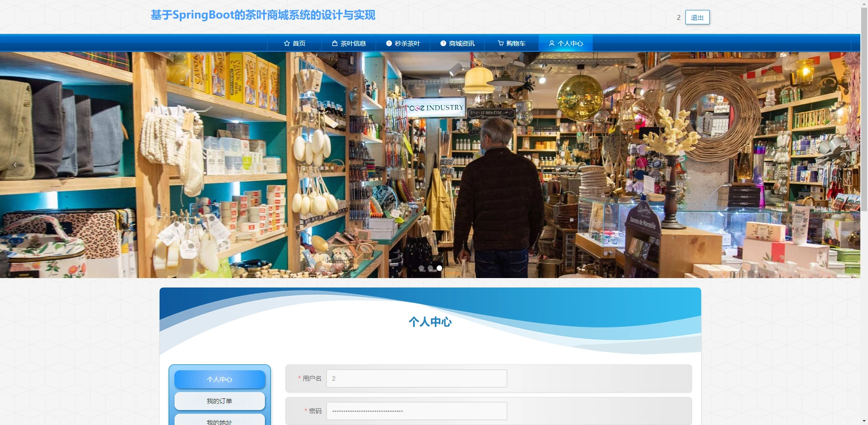Select the third carousel indicator dot
Image resolution: width=868 pixels, height=425 pixels.
(x=439, y=268)
